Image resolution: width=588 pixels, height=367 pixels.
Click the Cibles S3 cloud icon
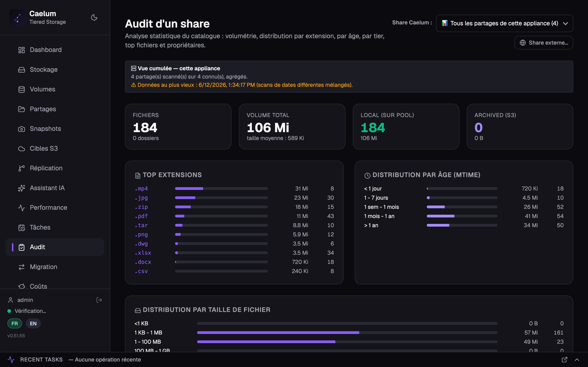pos(22,149)
